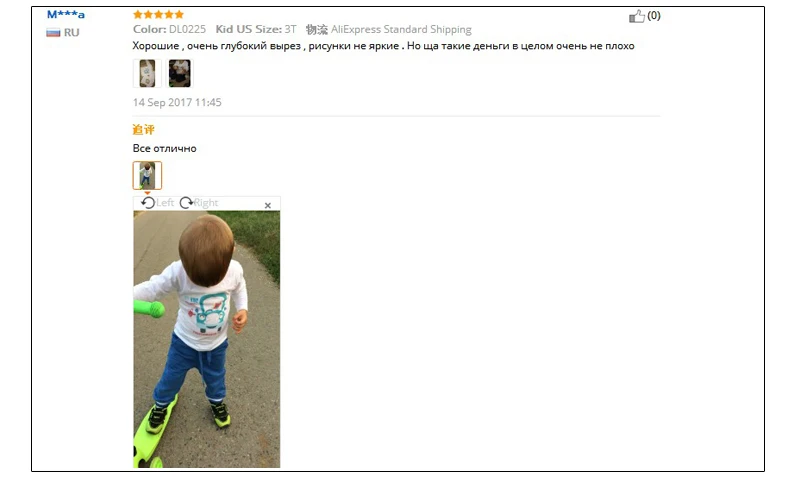Click the 14 Sep 2017 11:45 timestamp
Image resolution: width=800 pixels, height=477 pixels.
pos(177,103)
